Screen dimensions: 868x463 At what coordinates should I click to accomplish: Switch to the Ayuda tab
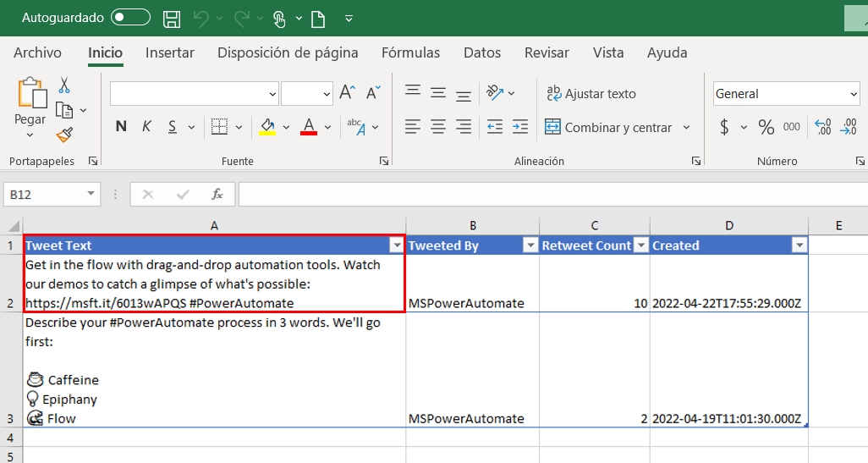667,52
